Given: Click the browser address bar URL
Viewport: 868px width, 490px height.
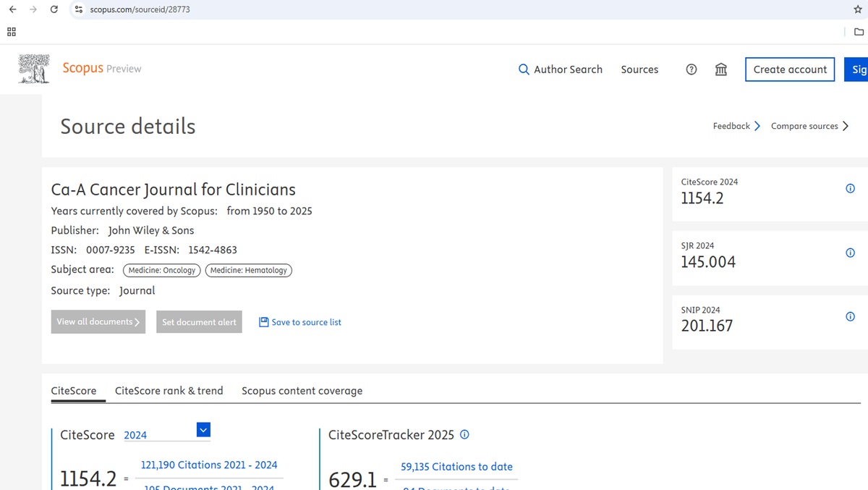Looking at the screenshot, I should point(140,9).
